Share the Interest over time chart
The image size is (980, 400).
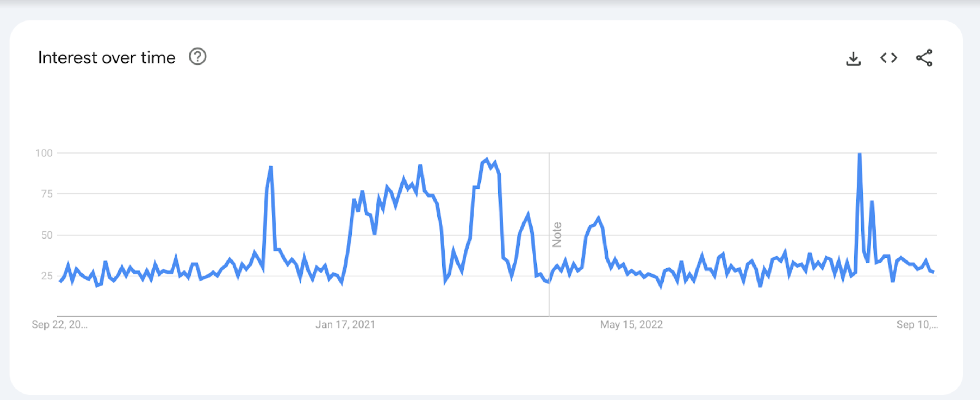click(924, 58)
